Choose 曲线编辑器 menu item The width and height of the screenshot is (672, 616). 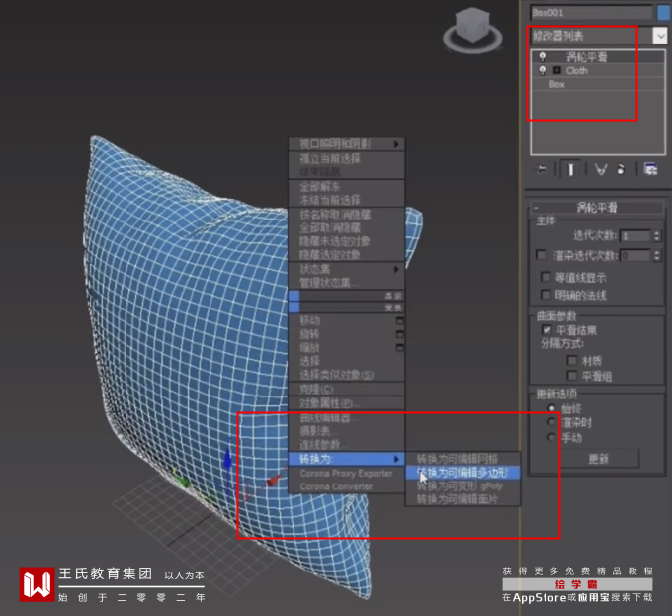pos(346,418)
